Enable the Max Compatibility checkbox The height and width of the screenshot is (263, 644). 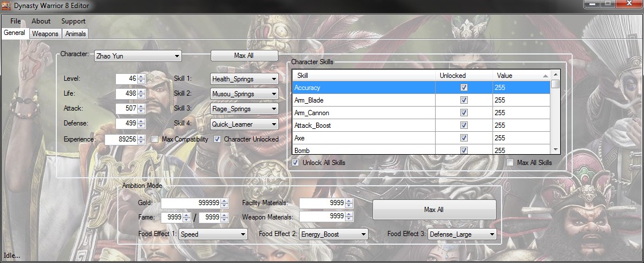(155, 139)
